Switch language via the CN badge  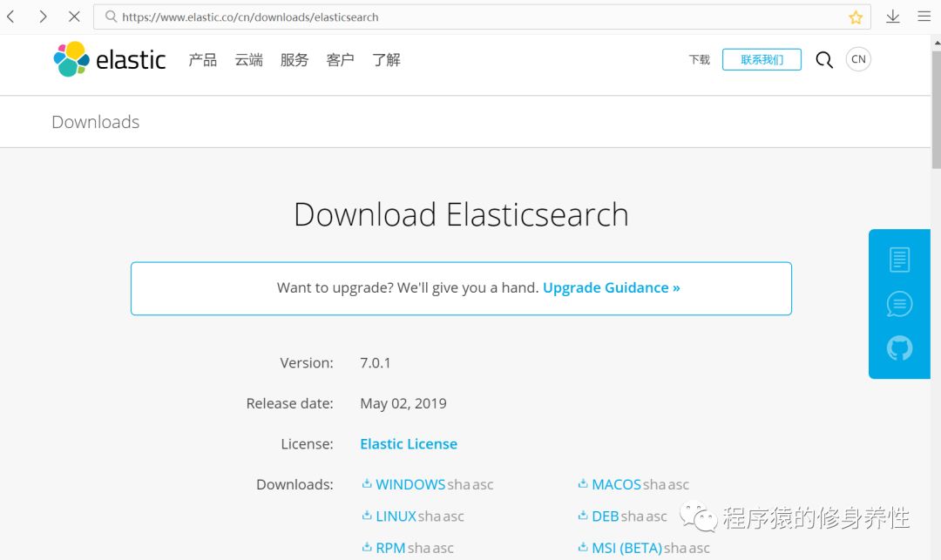(858, 59)
